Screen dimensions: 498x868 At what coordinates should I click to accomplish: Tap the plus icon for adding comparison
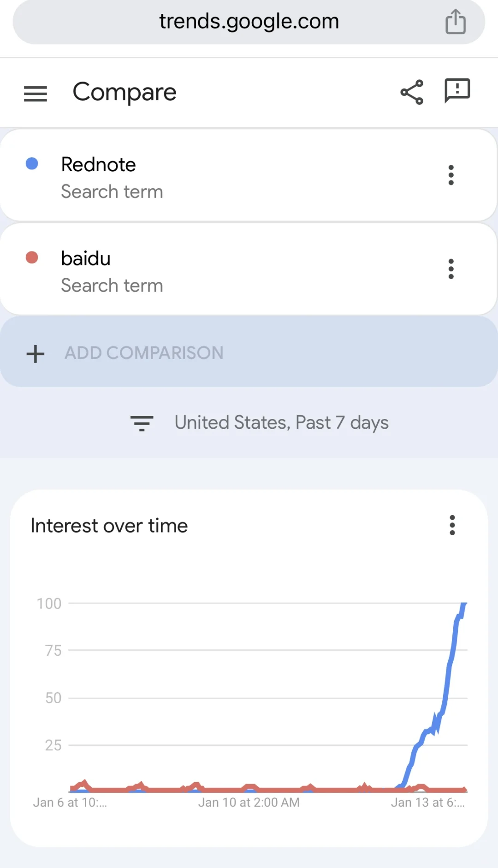click(x=36, y=354)
